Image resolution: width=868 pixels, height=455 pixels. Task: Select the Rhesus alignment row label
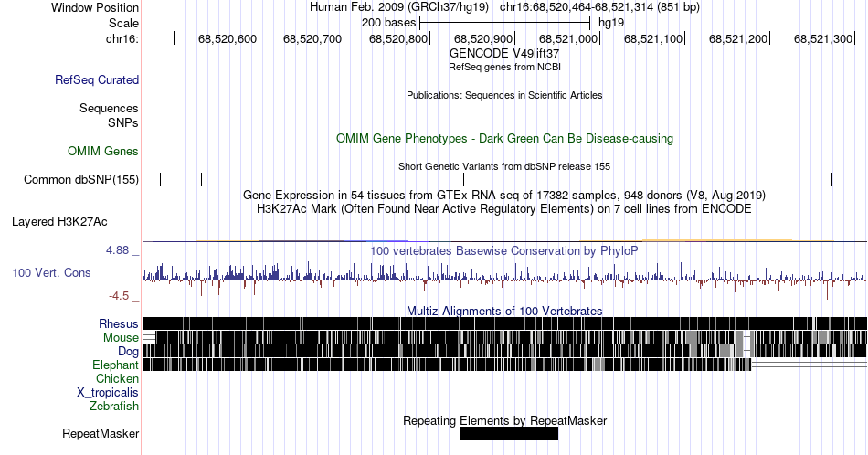[x=119, y=323]
